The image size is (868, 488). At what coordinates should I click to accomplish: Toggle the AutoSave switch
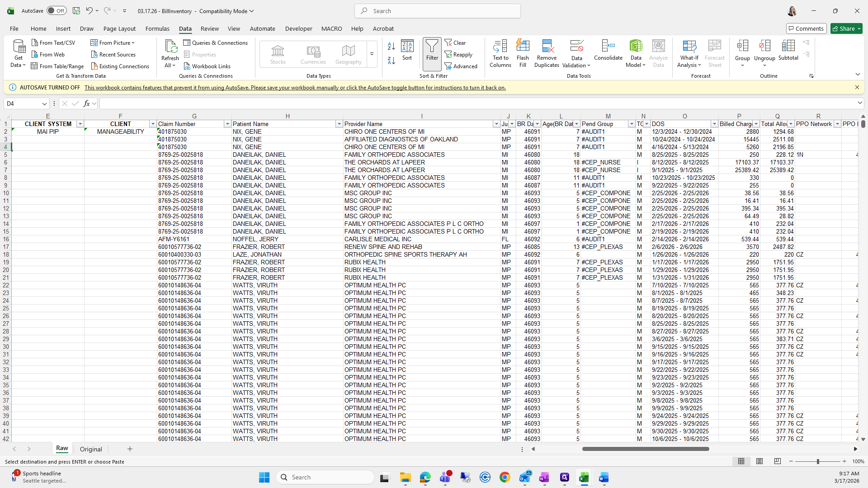(56, 11)
